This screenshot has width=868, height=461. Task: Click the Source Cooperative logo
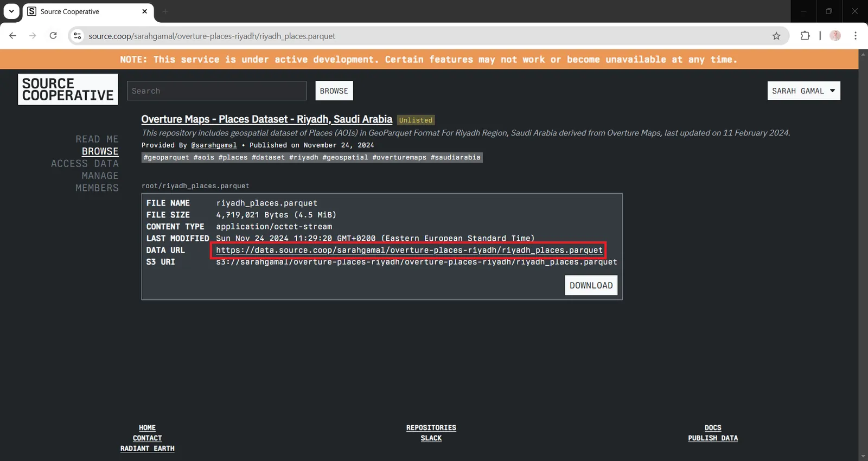[x=68, y=89]
